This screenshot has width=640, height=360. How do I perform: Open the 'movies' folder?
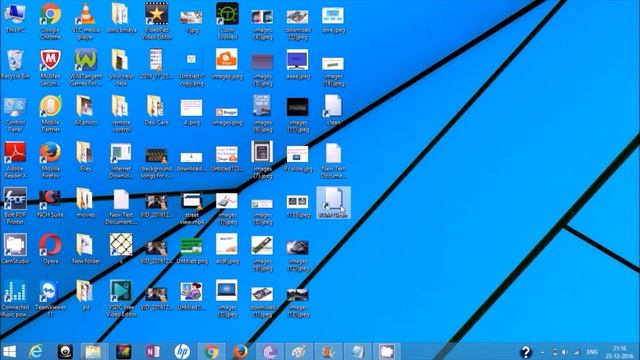click(x=86, y=203)
